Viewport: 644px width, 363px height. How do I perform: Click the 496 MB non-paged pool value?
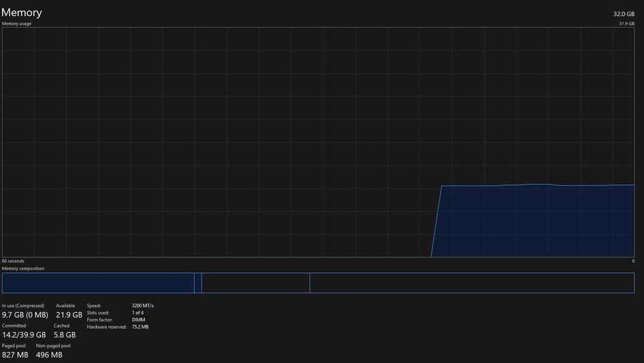[x=49, y=355]
